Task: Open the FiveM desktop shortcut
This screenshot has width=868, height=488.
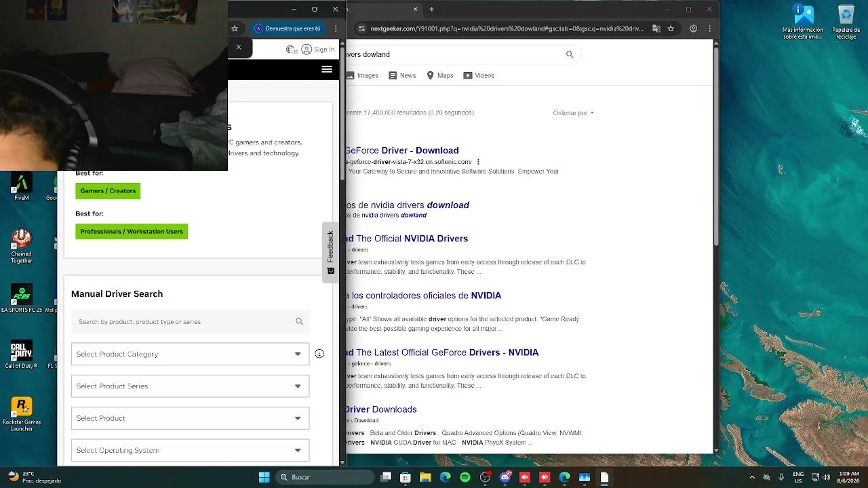Action: [x=22, y=186]
